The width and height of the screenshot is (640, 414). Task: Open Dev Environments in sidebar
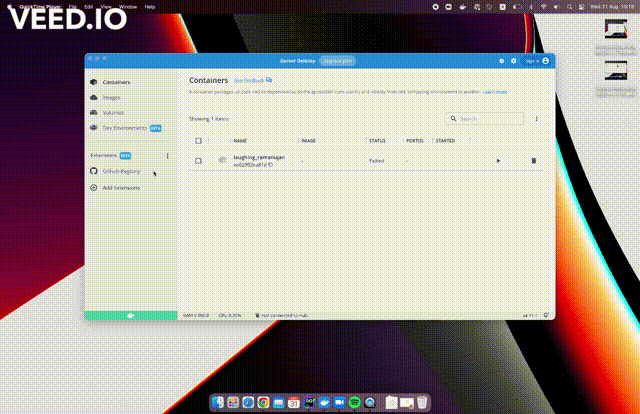pyautogui.click(x=126, y=128)
